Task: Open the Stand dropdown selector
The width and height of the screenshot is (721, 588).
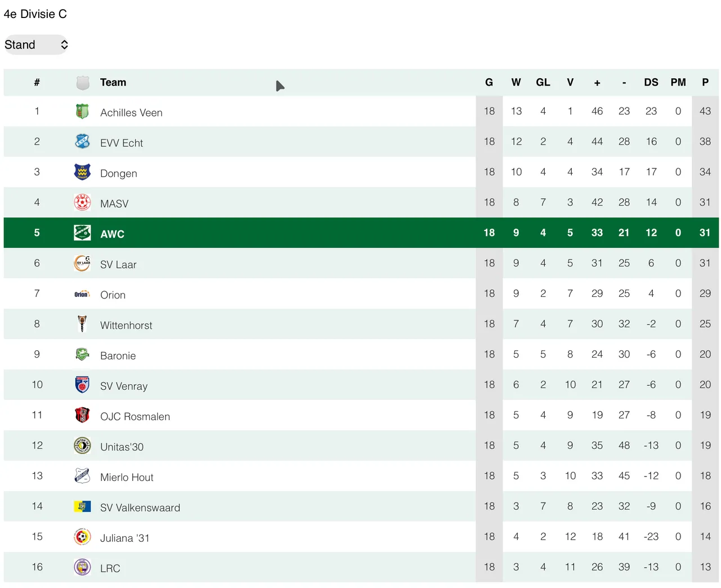Action: [x=36, y=44]
